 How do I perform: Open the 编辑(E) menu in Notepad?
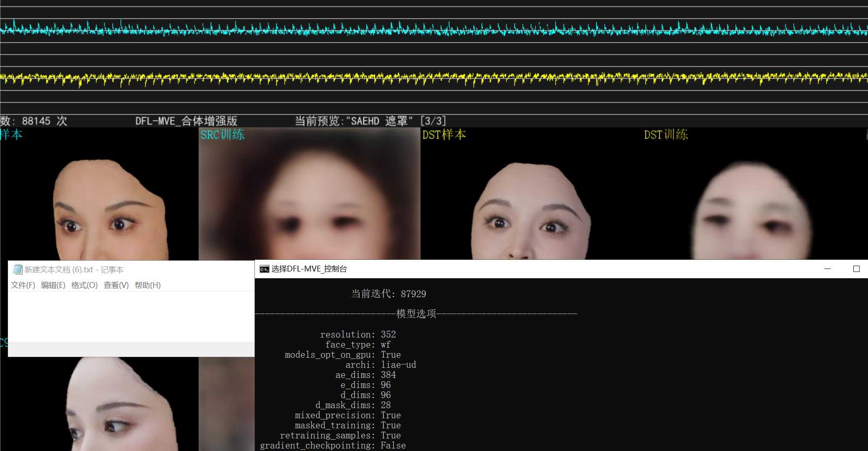[x=53, y=285]
